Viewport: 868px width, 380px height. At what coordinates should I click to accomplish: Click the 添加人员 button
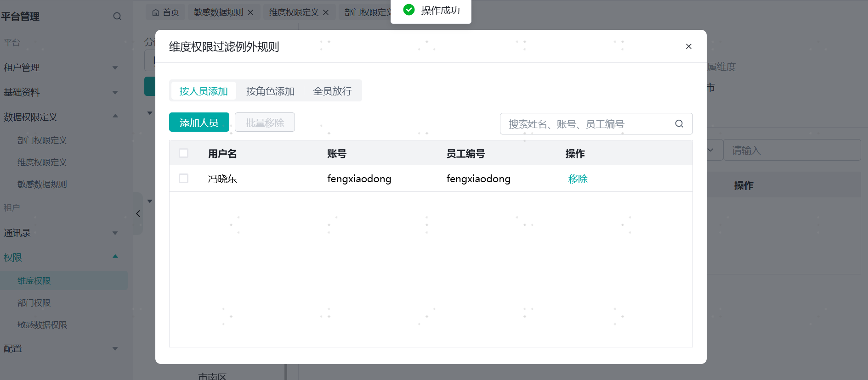pos(199,122)
